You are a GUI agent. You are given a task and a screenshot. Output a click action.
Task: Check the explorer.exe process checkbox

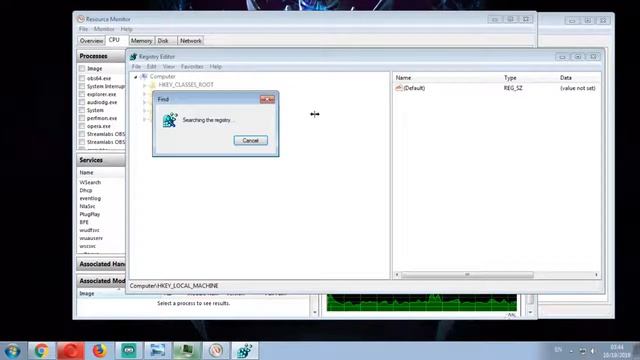tap(82, 94)
